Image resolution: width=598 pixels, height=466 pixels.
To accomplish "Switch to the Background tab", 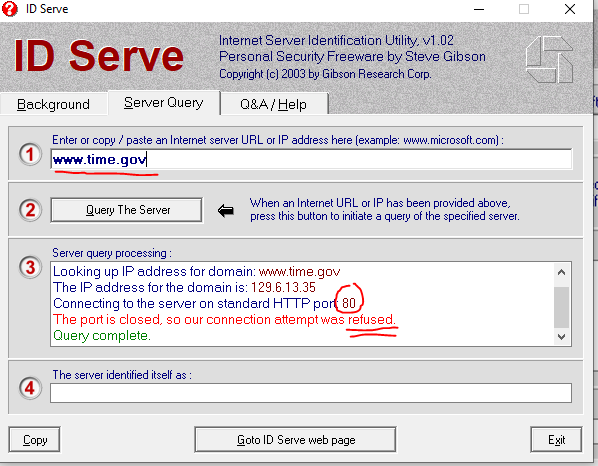I will pyautogui.click(x=53, y=104).
